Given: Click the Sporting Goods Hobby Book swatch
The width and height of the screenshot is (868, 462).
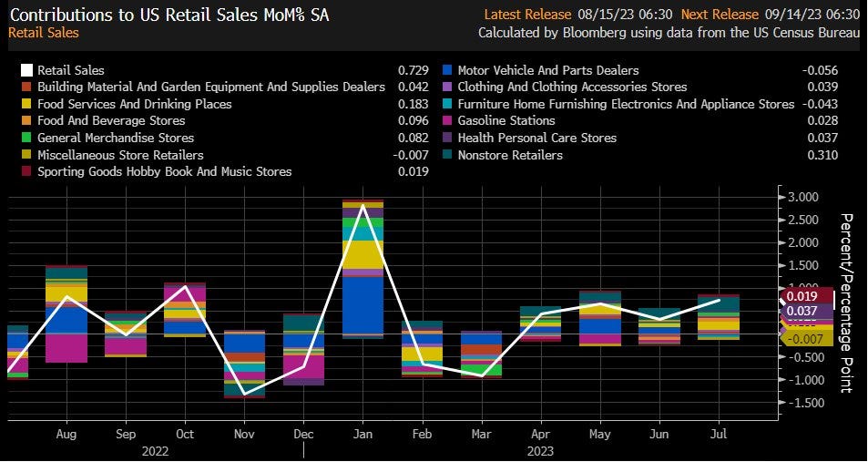Looking at the screenshot, I should pos(26,171).
